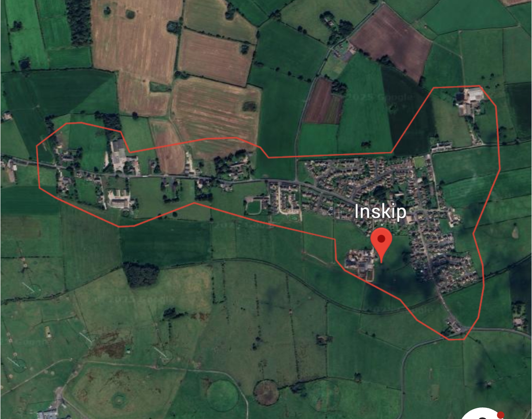Click the isolated dark woodland patch south of the road
Viewport: 532px width, 419px height.
tap(141, 274)
